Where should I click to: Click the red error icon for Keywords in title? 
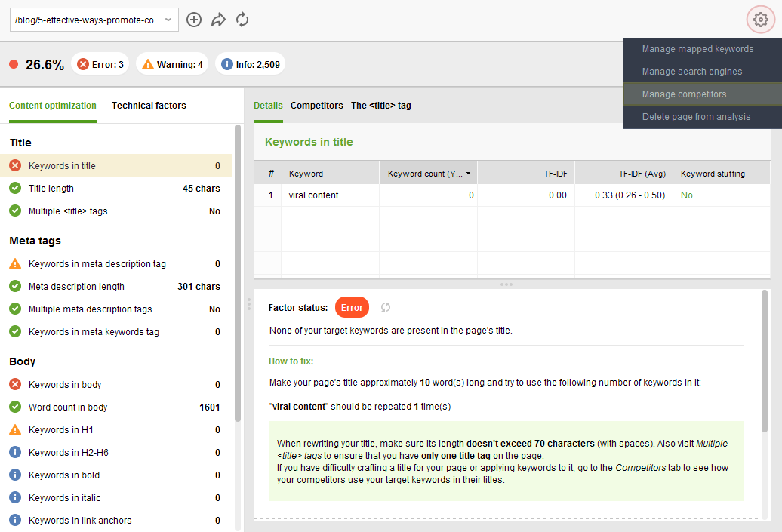[x=15, y=165]
